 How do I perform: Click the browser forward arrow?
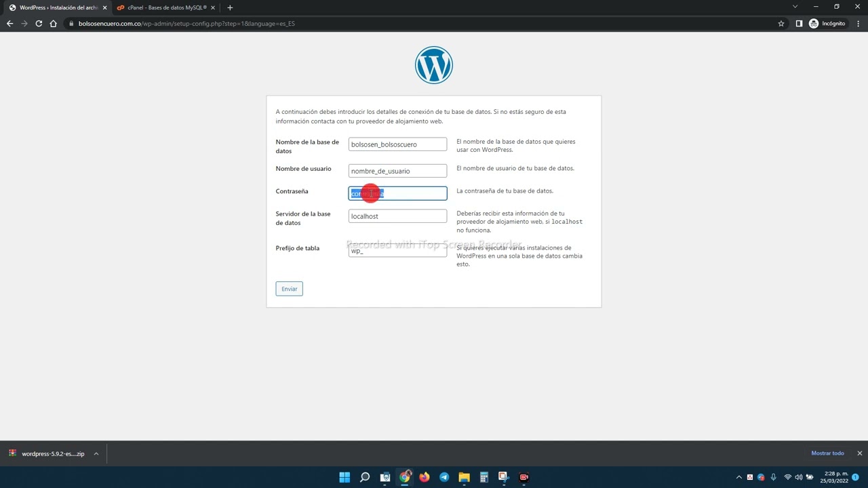pyautogui.click(x=24, y=23)
